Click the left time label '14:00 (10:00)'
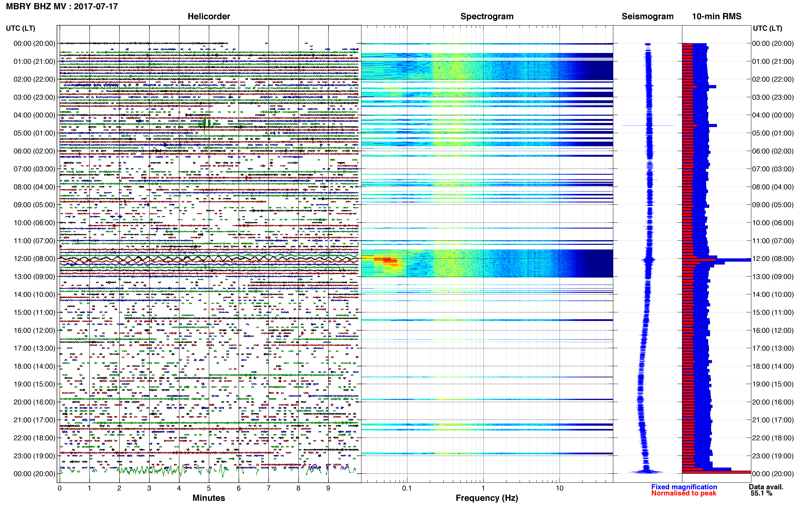Viewport: 812px width, 508px height. (34, 295)
